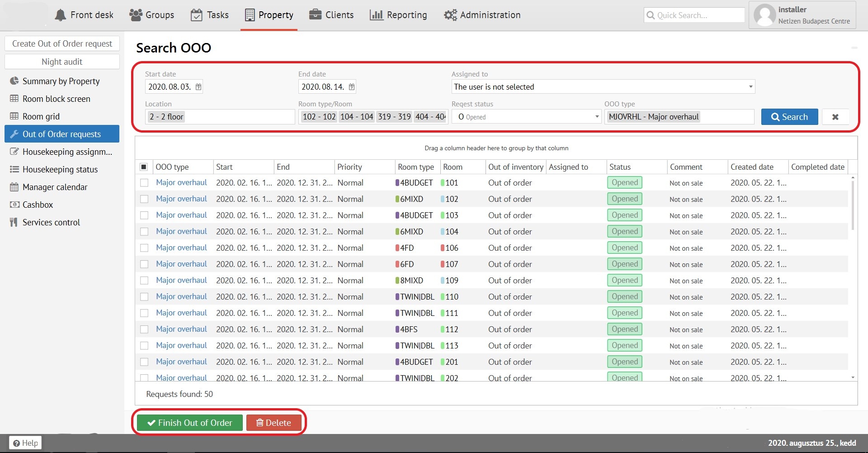Open the End date calendar picker icon
868x453 pixels.
[x=352, y=86]
